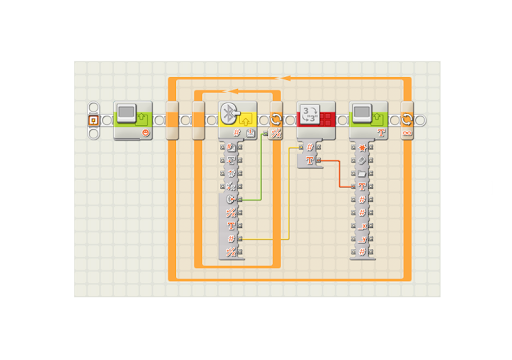Viewport: 512px width, 360px height.
Task: Click the file folder plug on Display hub
Action: click(x=362, y=173)
